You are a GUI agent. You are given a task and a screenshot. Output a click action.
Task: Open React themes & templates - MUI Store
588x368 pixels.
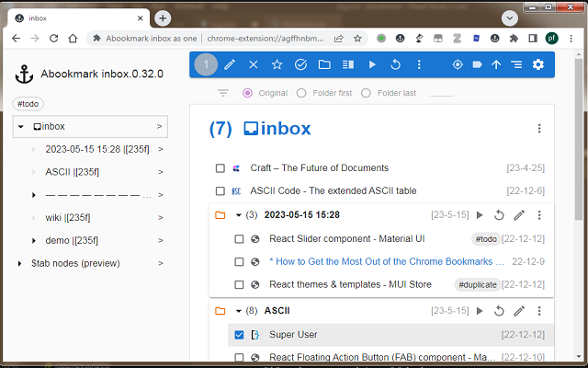click(350, 284)
